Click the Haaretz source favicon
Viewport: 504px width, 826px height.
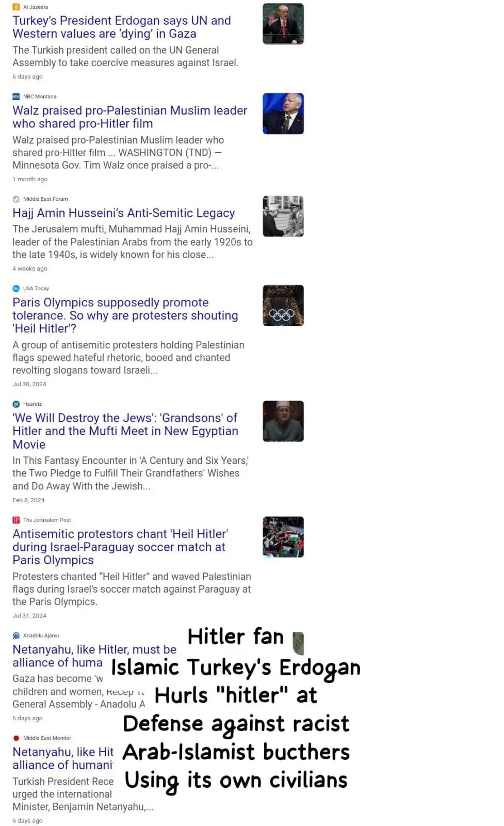tap(16, 404)
